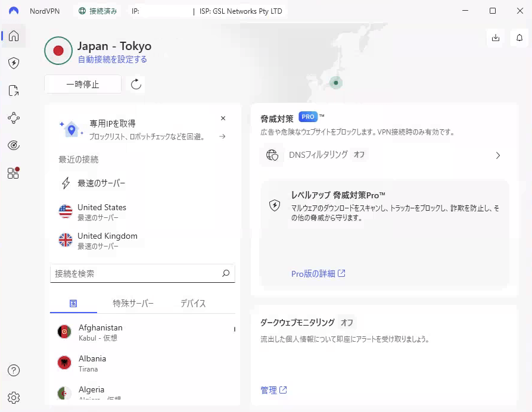Viewport: 532px width, 412px height.
Task: Switch to the 特殊サーバー tab
Action: (x=133, y=304)
